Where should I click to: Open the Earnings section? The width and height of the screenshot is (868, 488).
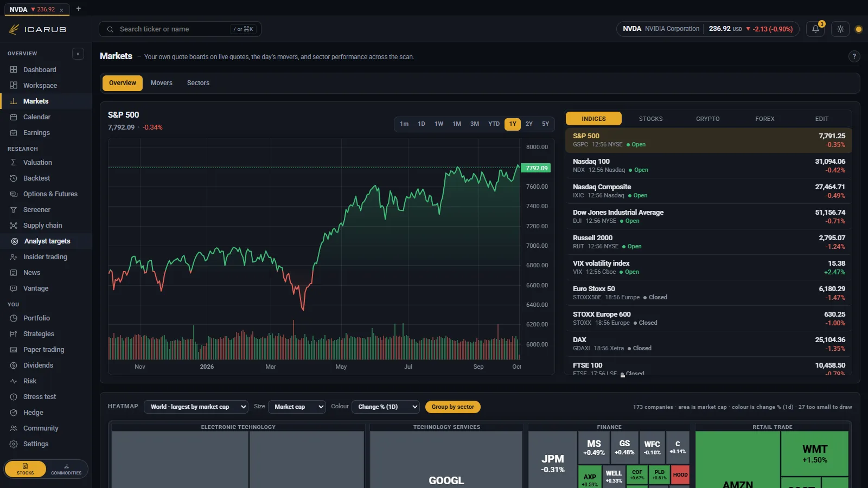coord(46,133)
